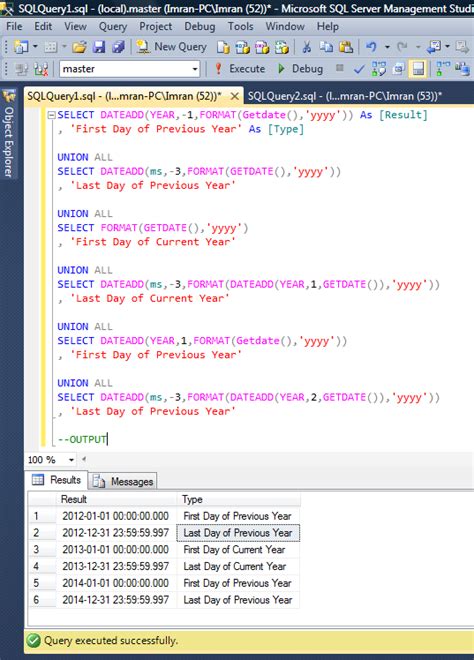This screenshot has height=660, width=474.
Task: Open the Debug menu
Action: click(x=200, y=27)
